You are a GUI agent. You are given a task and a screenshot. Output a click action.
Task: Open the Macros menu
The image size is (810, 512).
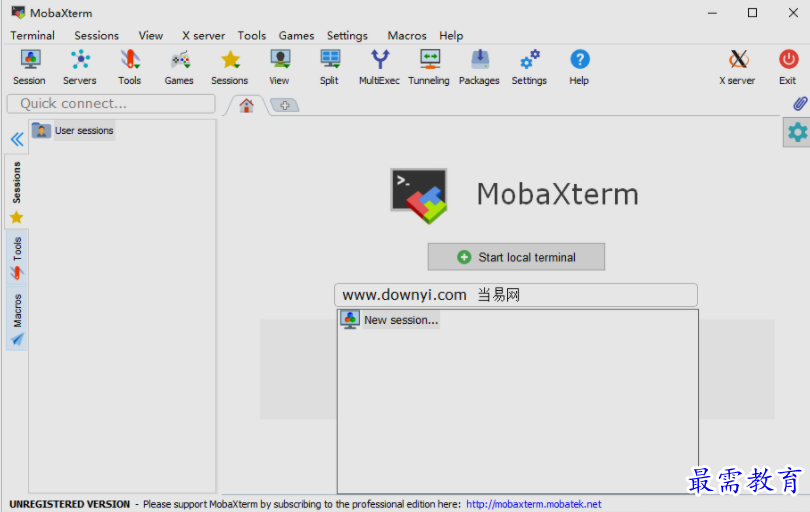(x=407, y=36)
